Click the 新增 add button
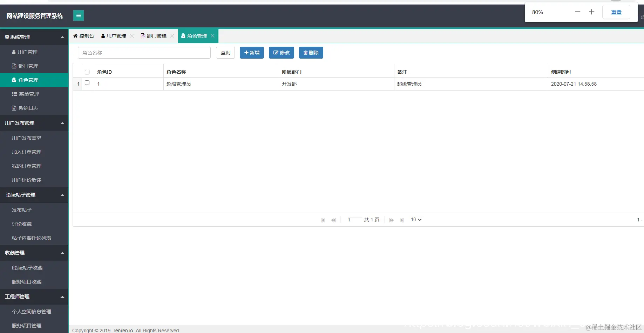Viewport: 644px width, 333px height. 252,53
